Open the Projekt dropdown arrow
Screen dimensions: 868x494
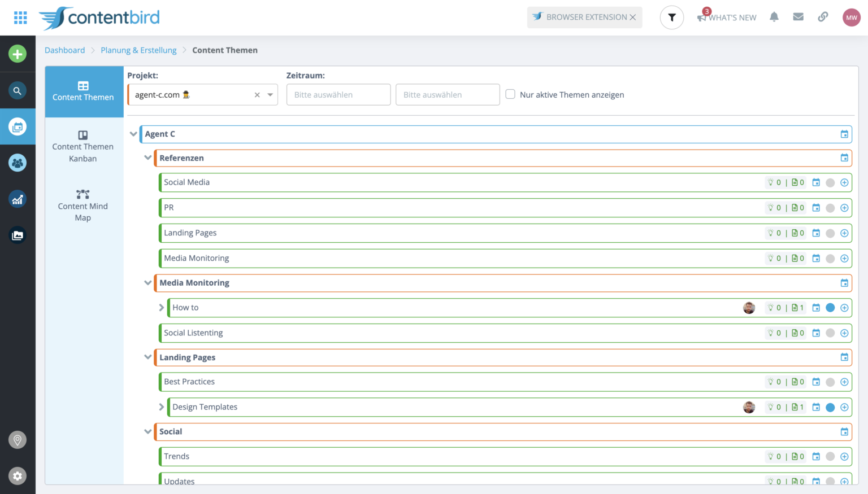[270, 95]
